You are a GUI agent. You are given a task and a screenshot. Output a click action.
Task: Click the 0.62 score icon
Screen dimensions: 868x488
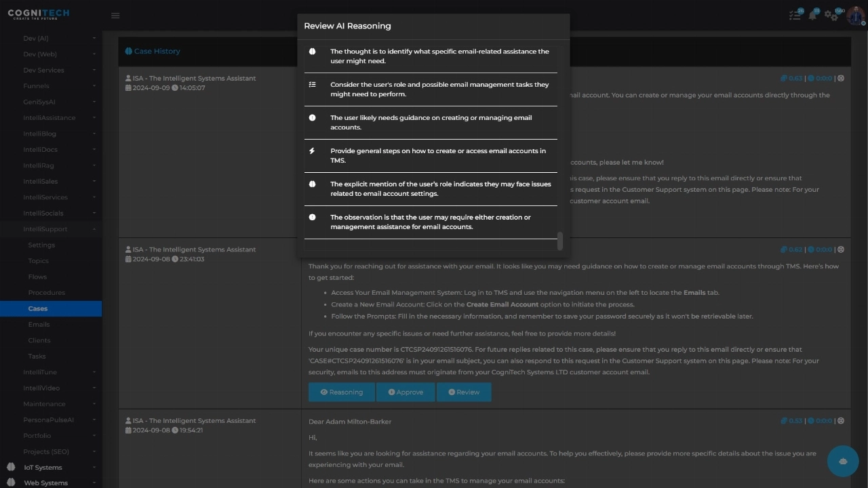pyautogui.click(x=784, y=249)
